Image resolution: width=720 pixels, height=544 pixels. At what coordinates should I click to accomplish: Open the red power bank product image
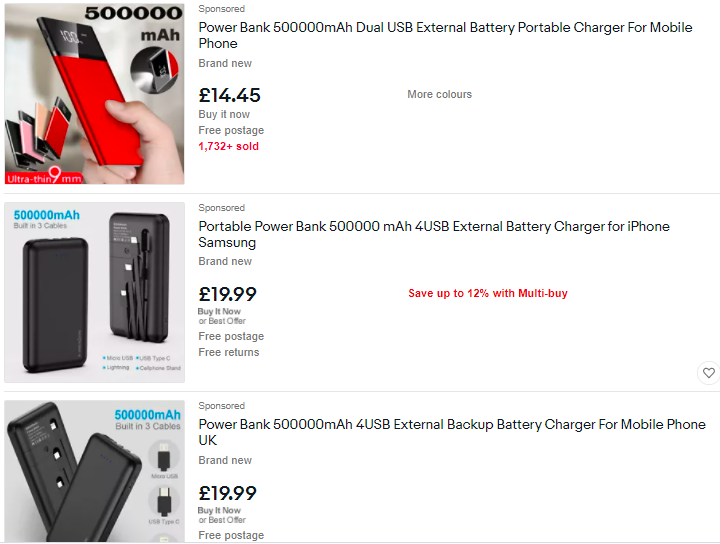pyautogui.click(x=94, y=94)
